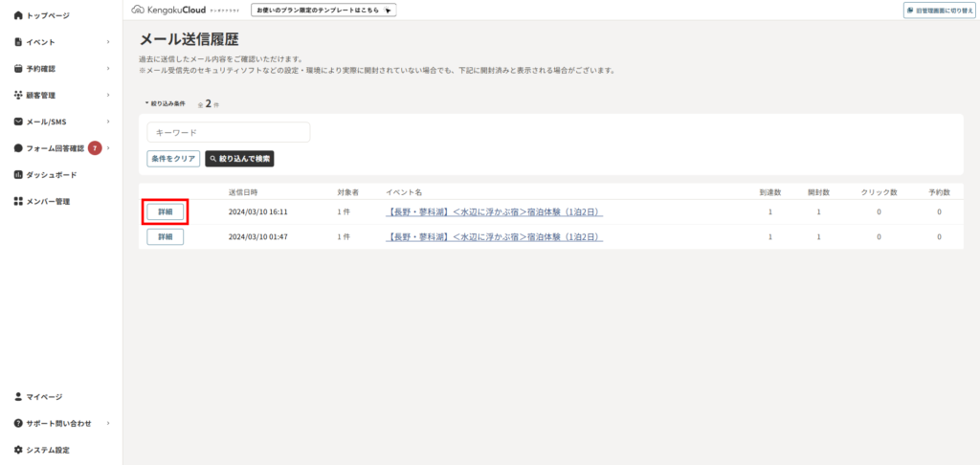Collapse the 絞り込み条件 filter section
The image size is (980, 465).
tap(165, 103)
